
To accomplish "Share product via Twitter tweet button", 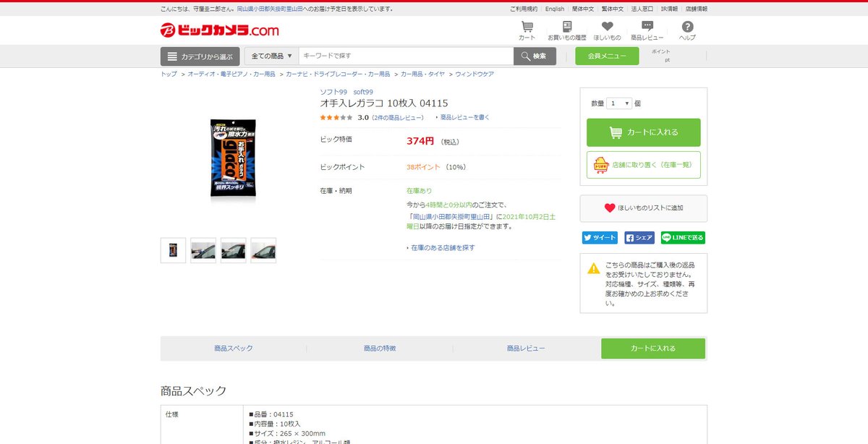I will [600, 238].
